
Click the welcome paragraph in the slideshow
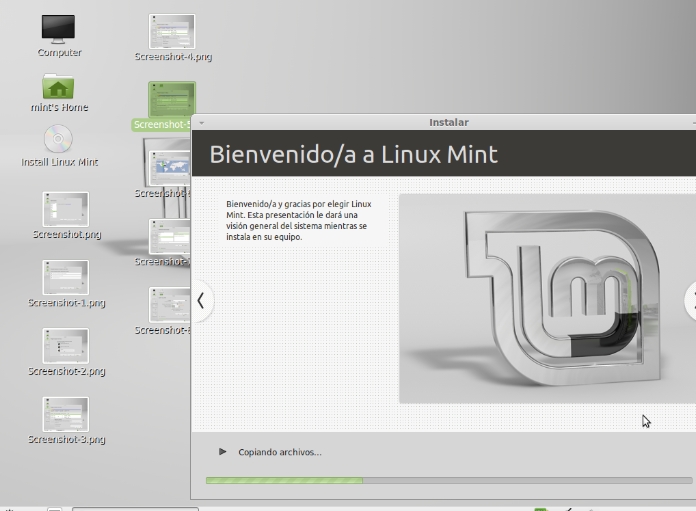[x=299, y=220]
